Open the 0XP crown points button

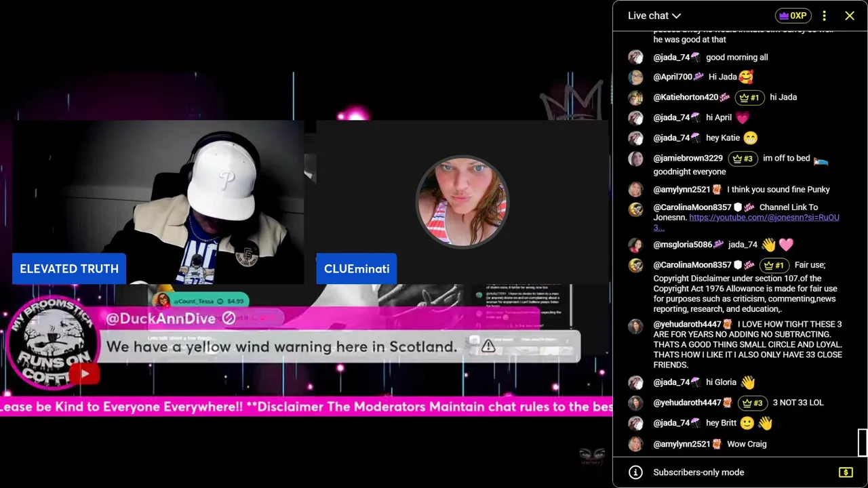(x=793, y=16)
